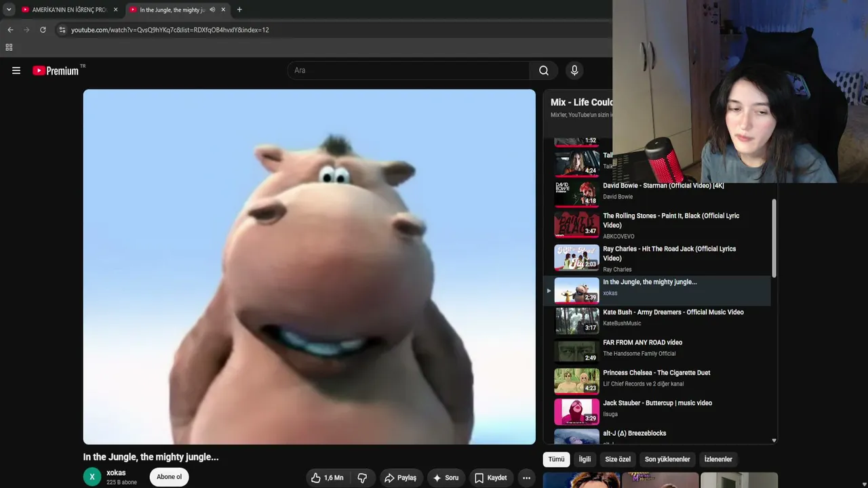868x488 pixels.
Task: Click 'In the Jungle, the mighty jungle...' playlist title
Action: point(650,282)
